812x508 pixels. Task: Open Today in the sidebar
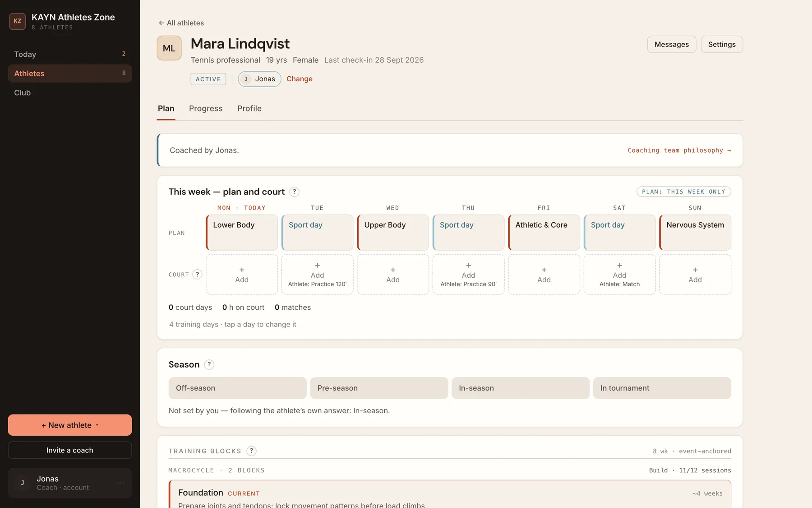tap(70, 54)
